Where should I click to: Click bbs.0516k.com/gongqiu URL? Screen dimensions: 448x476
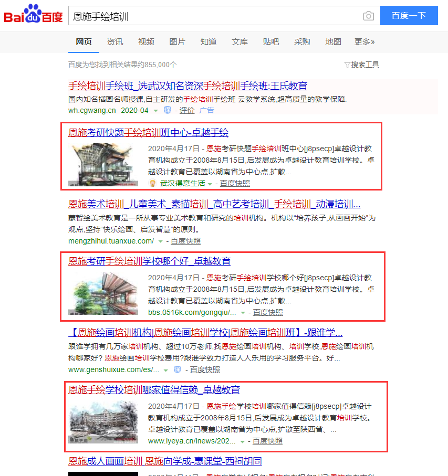192,312
